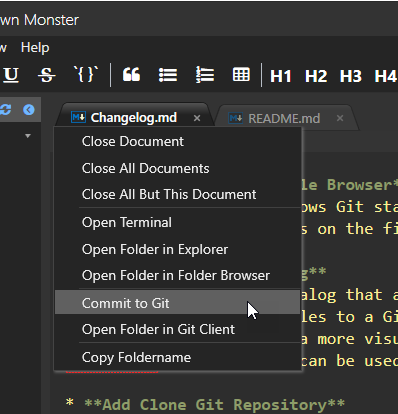This screenshot has height=414, width=398.
Task: Insert a table using the grid icon
Action: (241, 75)
